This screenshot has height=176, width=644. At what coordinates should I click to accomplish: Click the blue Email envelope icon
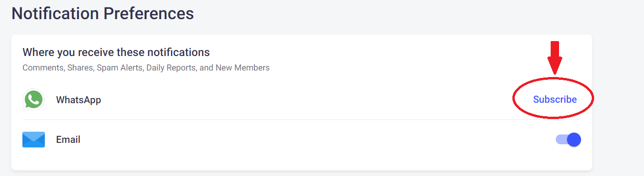click(x=34, y=140)
